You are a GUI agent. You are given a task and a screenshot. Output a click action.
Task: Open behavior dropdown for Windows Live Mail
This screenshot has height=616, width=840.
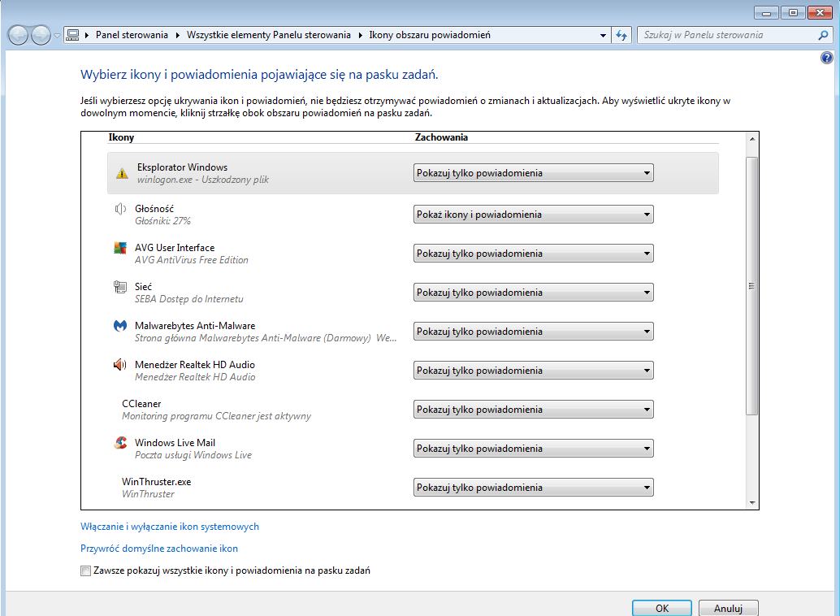[x=533, y=449]
